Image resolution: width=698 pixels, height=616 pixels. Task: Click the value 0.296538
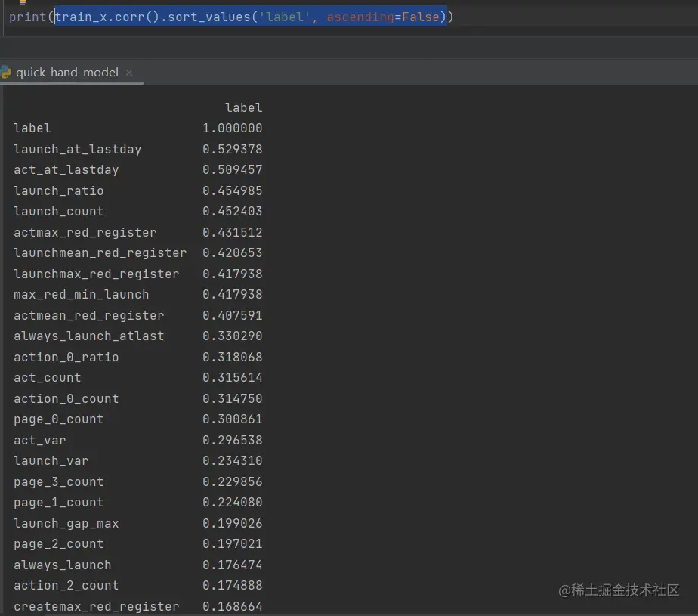[x=233, y=441]
